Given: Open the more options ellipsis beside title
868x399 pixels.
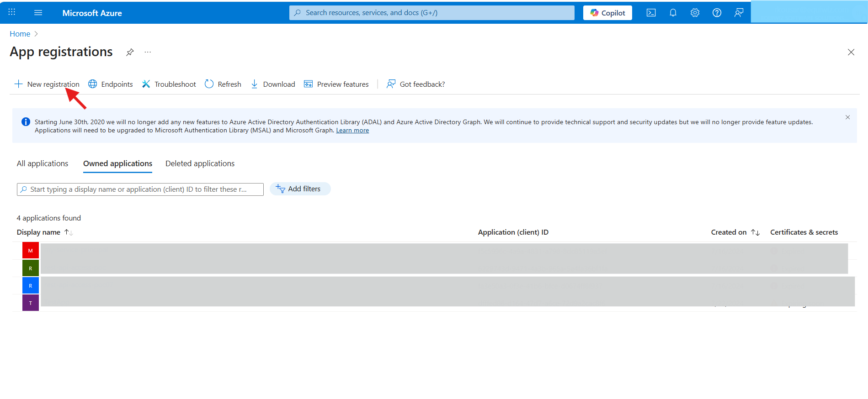Looking at the screenshot, I should [148, 52].
